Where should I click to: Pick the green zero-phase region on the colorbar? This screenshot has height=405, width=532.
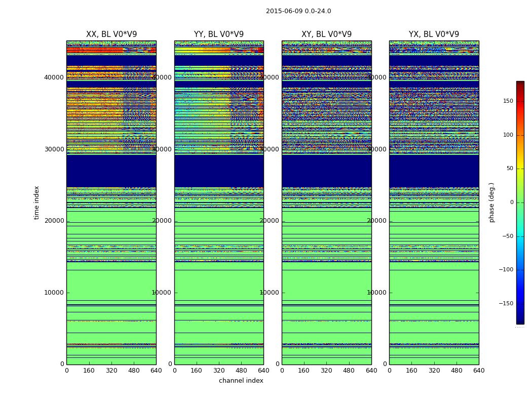520,204
